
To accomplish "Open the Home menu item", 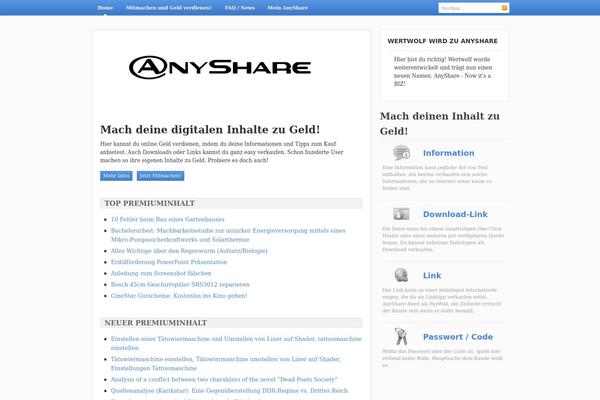I will point(105,8).
